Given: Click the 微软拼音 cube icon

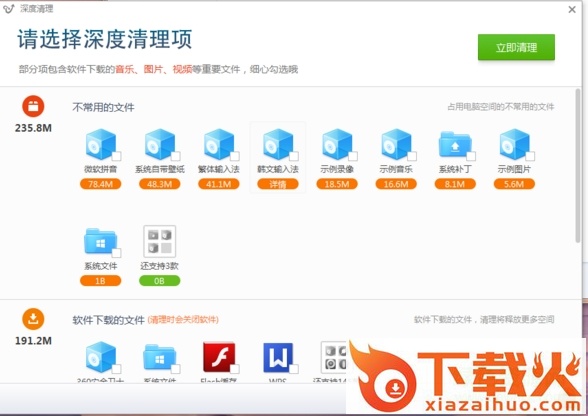Looking at the screenshot, I should (100, 144).
